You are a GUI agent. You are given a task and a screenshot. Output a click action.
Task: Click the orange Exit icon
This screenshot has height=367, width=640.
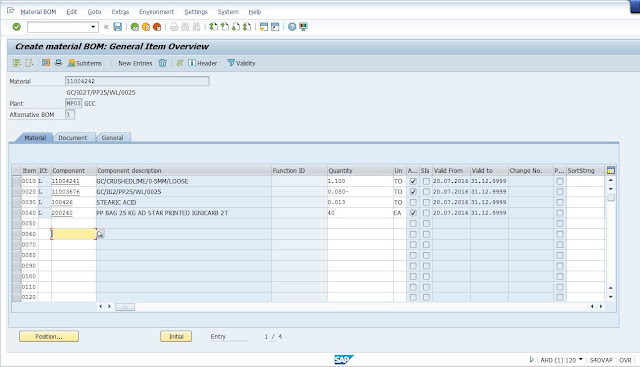point(146,27)
